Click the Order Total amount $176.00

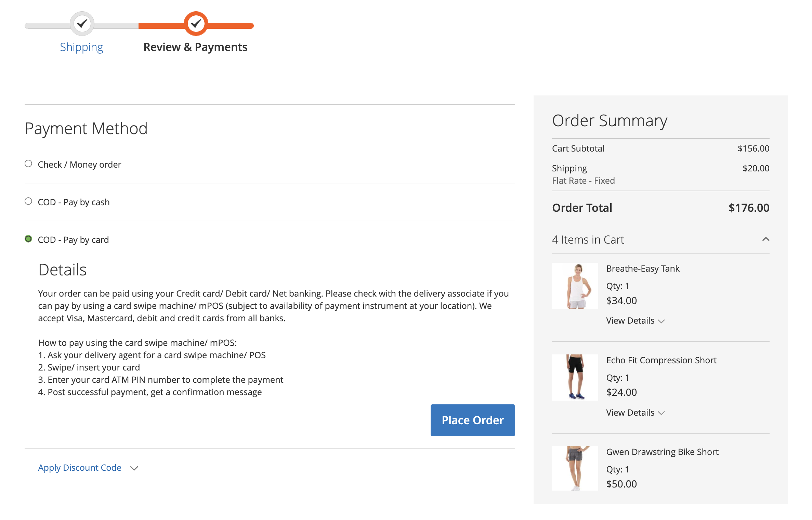[749, 208]
